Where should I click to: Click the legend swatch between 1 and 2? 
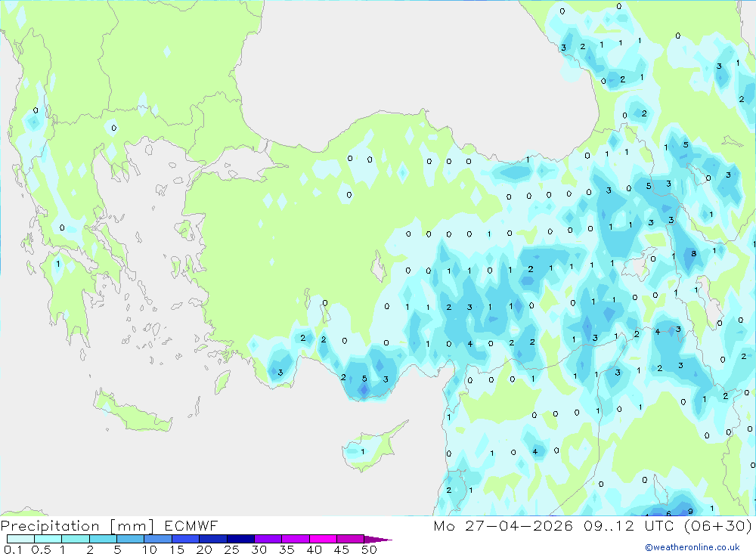pos(75,539)
